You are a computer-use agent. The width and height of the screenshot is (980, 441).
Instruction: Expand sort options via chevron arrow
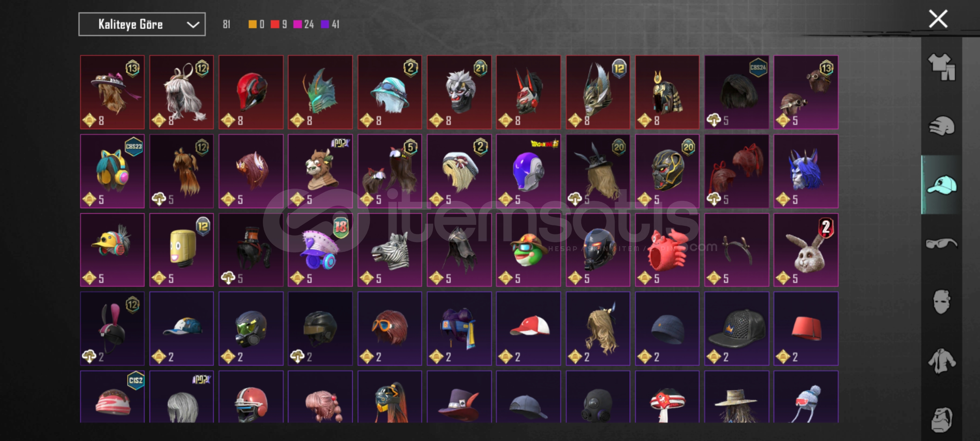tap(193, 24)
